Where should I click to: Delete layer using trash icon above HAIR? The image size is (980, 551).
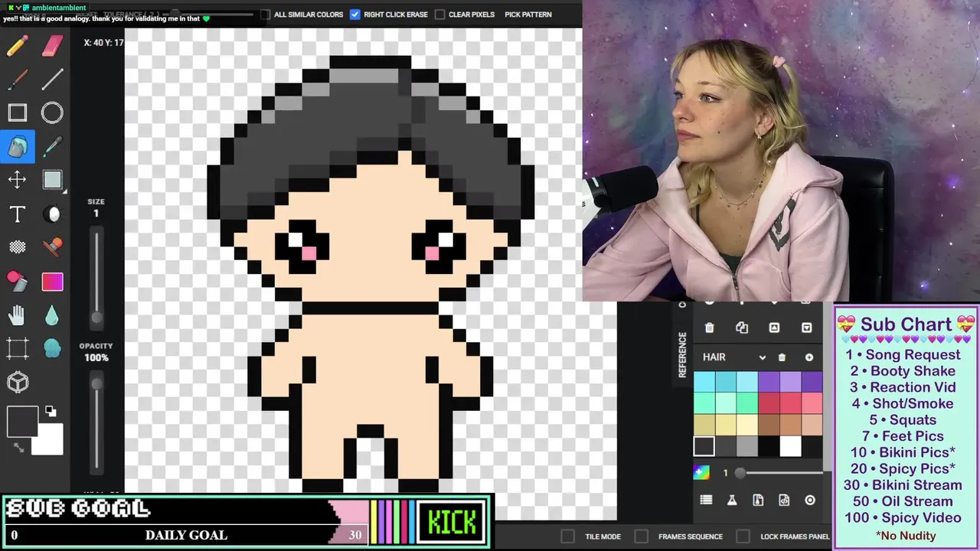(709, 328)
